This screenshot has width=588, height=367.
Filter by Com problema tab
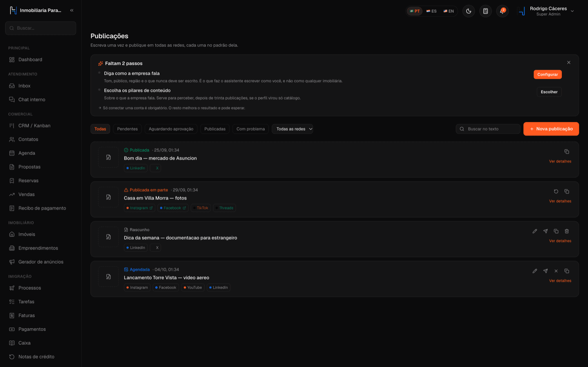(250, 129)
